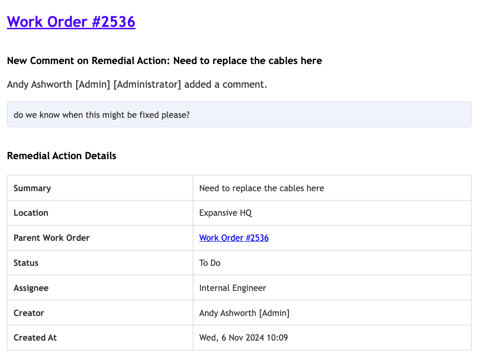Click the comment box asking when fixed

pyautogui.click(x=239, y=114)
